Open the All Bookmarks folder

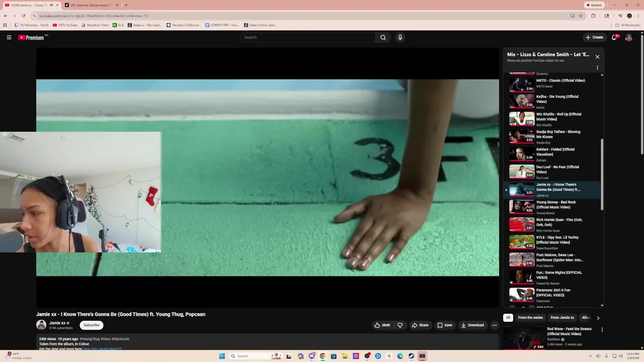point(628,25)
